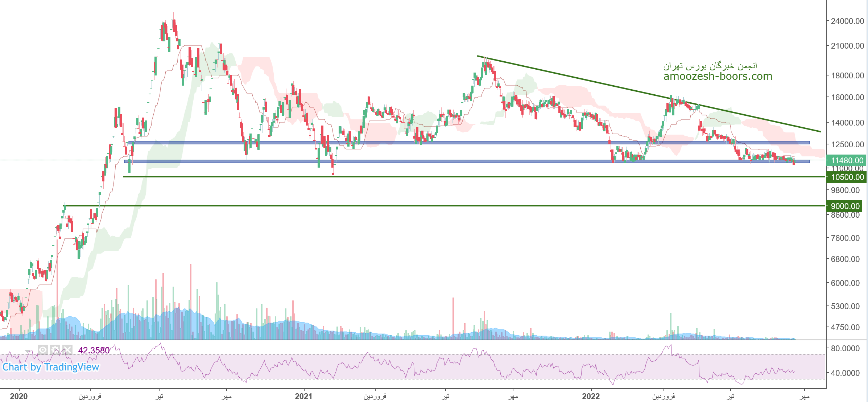This screenshot has width=868, height=402.
Task: Click current price tag 11480.00
Action: point(847,160)
